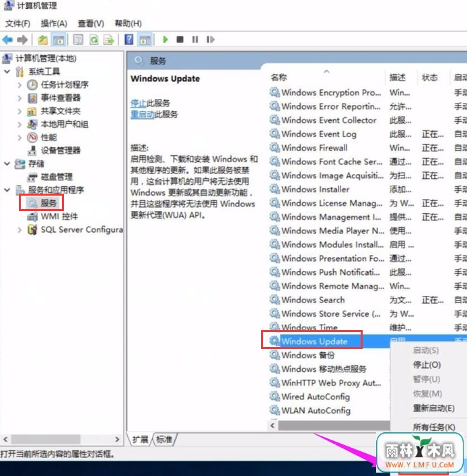Image resolution: width=467 pixels, height=476 pixels.
Task: Expand the 任务计划程序 node arrow
Action: [x=20, y=85]
